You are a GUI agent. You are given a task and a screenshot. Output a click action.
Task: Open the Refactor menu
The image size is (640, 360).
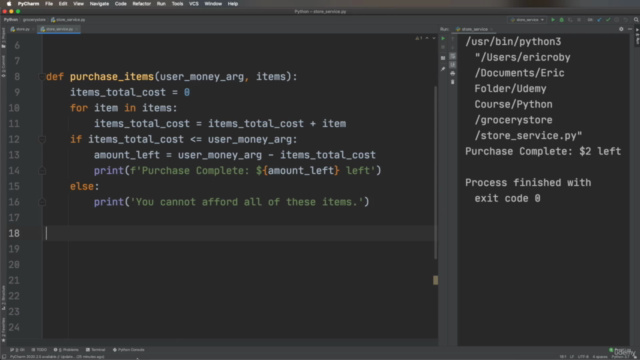click(x=142, y=4)
